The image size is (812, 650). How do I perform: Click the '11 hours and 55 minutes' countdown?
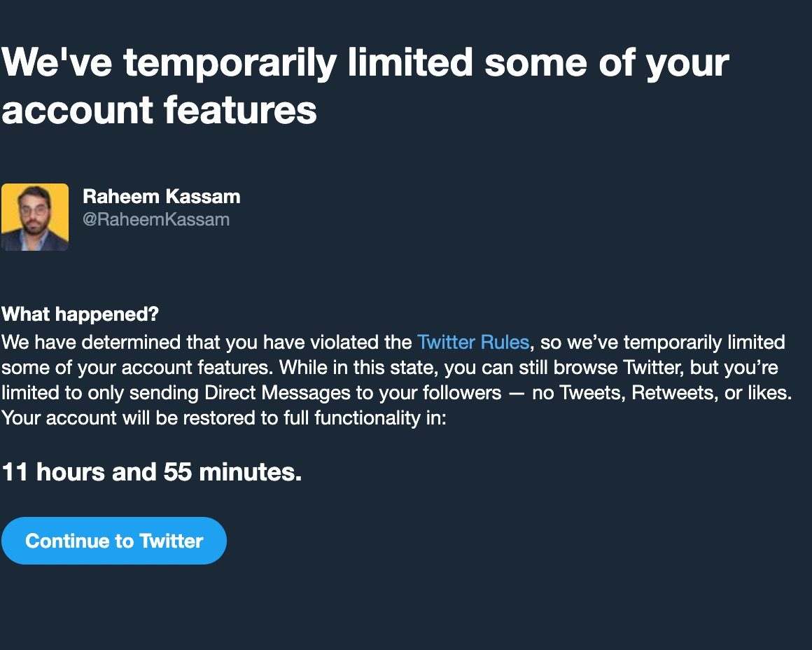(x=151, y=472)
